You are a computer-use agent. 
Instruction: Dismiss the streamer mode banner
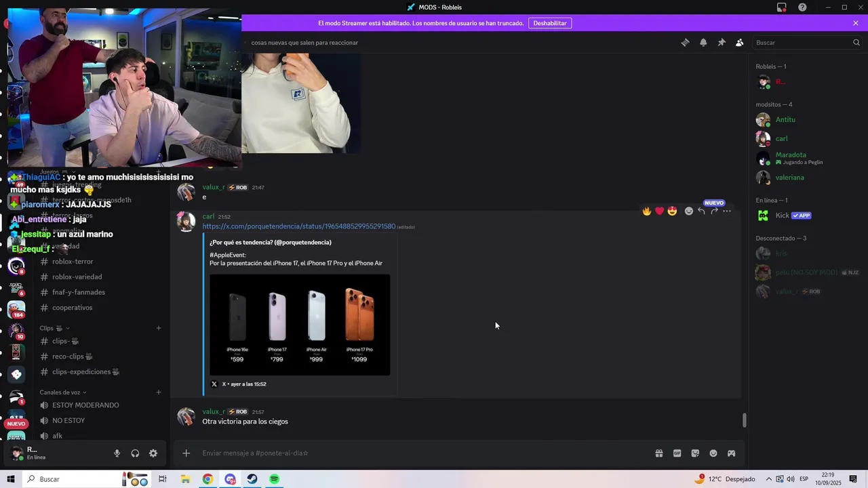[856, 23]
